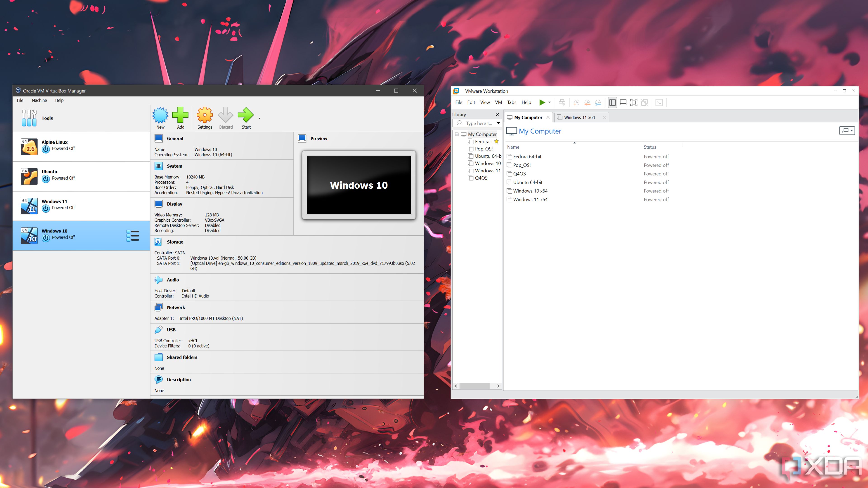Close the Library panel with its X button
The width and height of the screenshot is (868, 488).
[x=498, y=114]
